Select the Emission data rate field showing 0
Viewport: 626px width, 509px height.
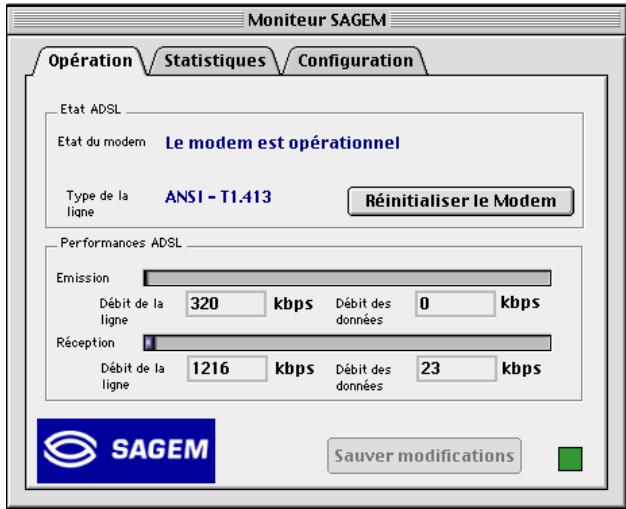[455, 304]
